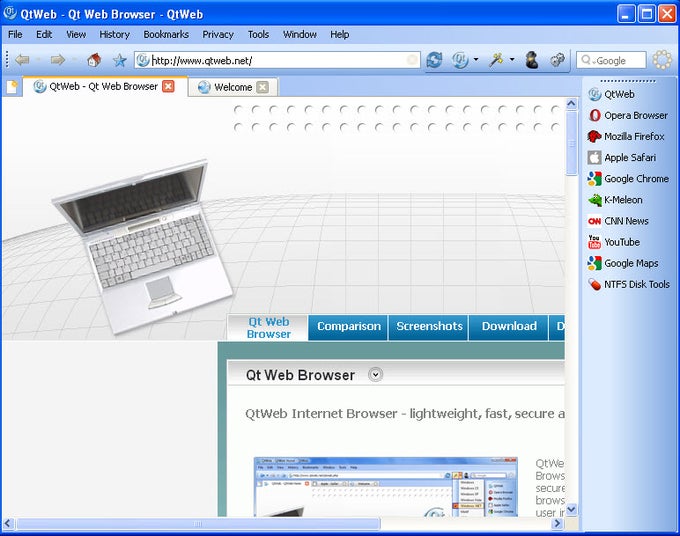Click the QtWeb title bar app icon

[10, 13]
